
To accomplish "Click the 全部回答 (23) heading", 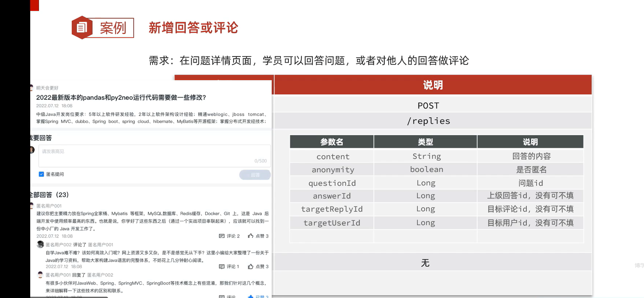I will click(50, 195).
